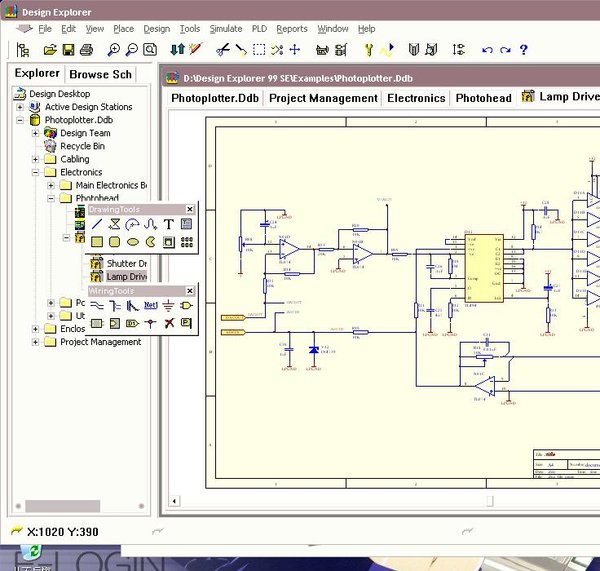
Task: Click the Open document folder icon
Action: (x=50, y=50)
